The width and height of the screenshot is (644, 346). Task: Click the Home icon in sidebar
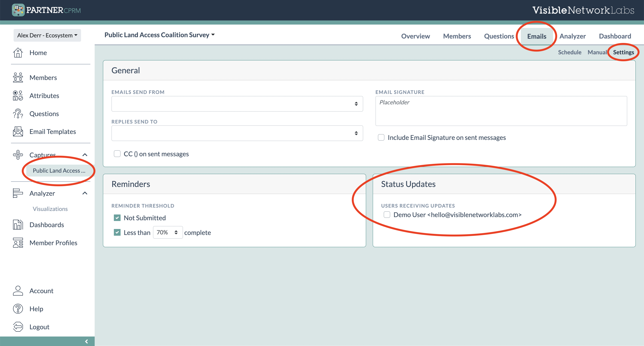(x=18, y=53)
